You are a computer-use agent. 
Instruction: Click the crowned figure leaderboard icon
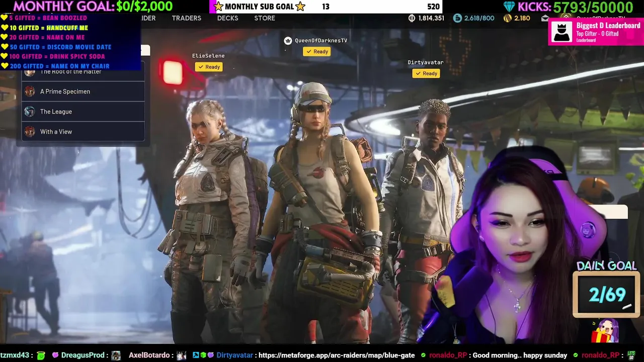[561, 32]
